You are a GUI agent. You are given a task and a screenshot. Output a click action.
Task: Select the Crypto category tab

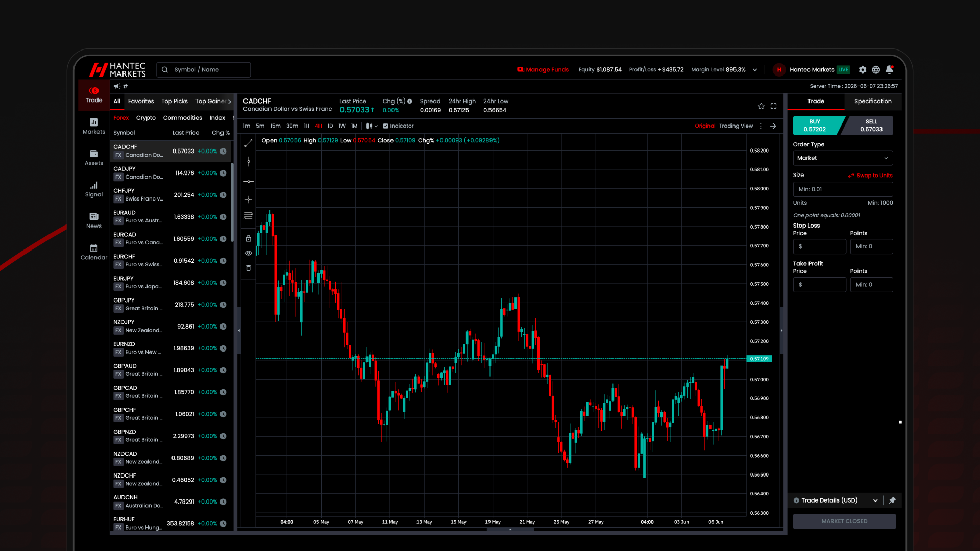[x=146, y=118]
